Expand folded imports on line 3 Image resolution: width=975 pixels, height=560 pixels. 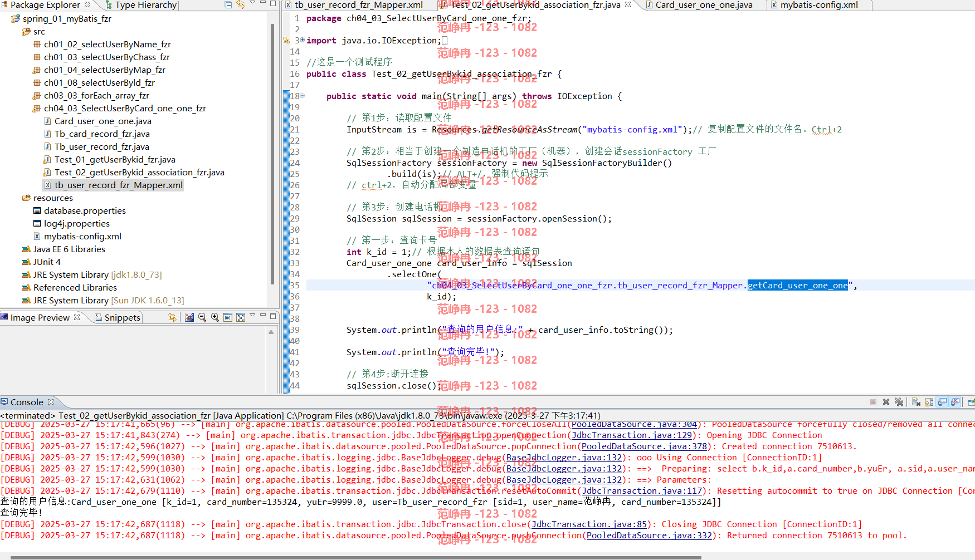pos(303,40)
